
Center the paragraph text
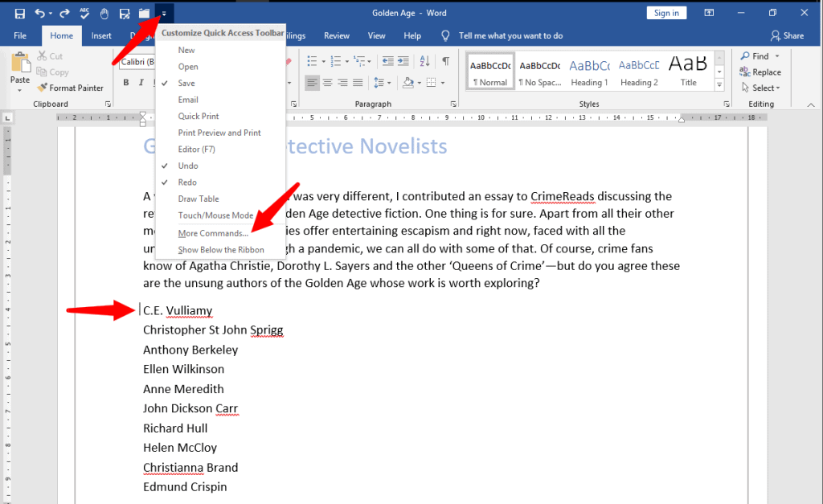tap(328, 83)
